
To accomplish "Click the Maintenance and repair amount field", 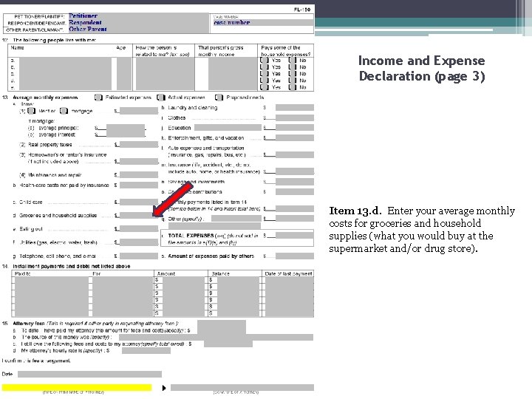I will click(139, 175).
